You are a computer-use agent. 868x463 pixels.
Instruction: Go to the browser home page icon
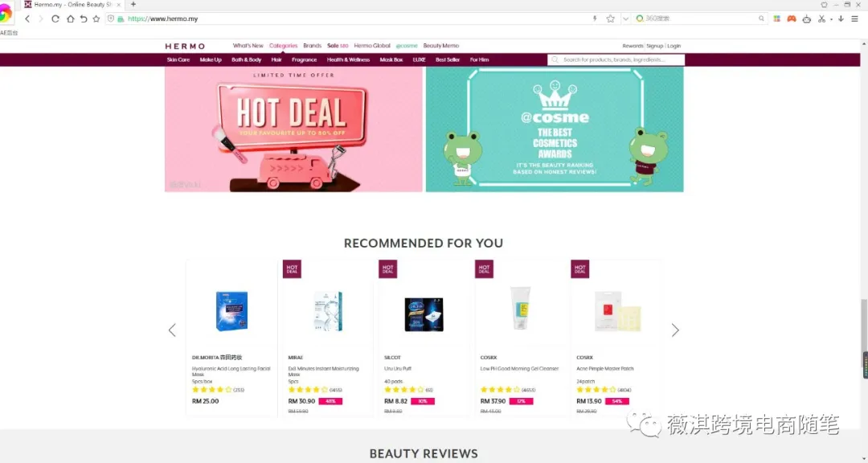pos(70,18)
